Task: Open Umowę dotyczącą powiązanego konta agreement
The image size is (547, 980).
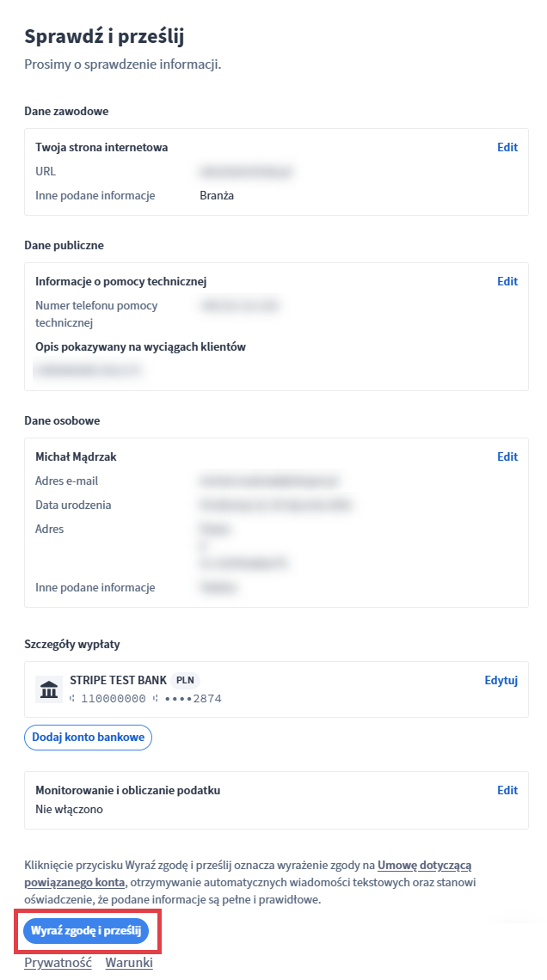Action: [424, 865]
